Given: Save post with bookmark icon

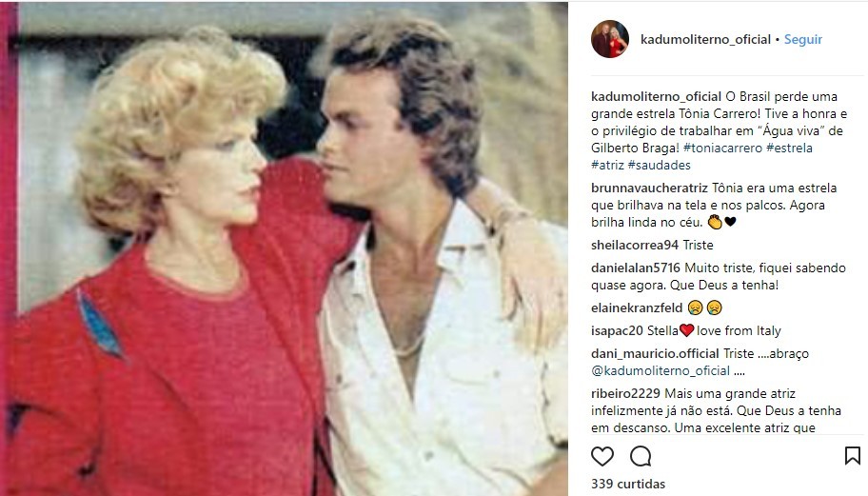Looking at the screenshot, I should (853, 456).
